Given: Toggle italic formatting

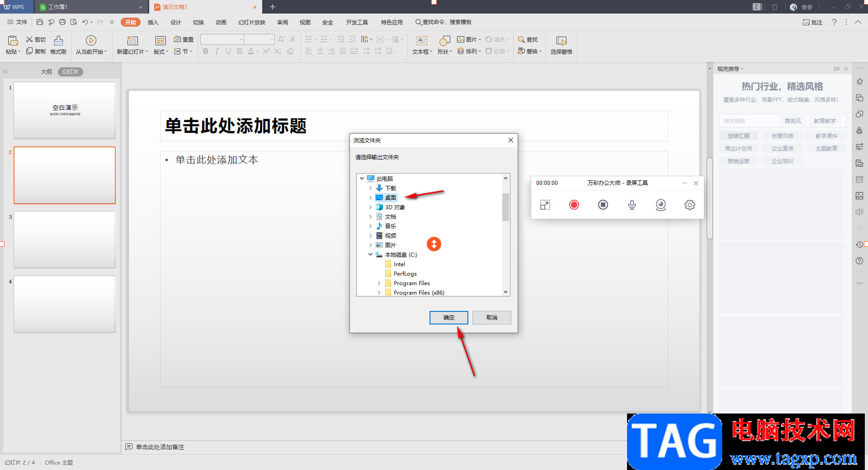Looking at the screenshot, I should [217, 52].
